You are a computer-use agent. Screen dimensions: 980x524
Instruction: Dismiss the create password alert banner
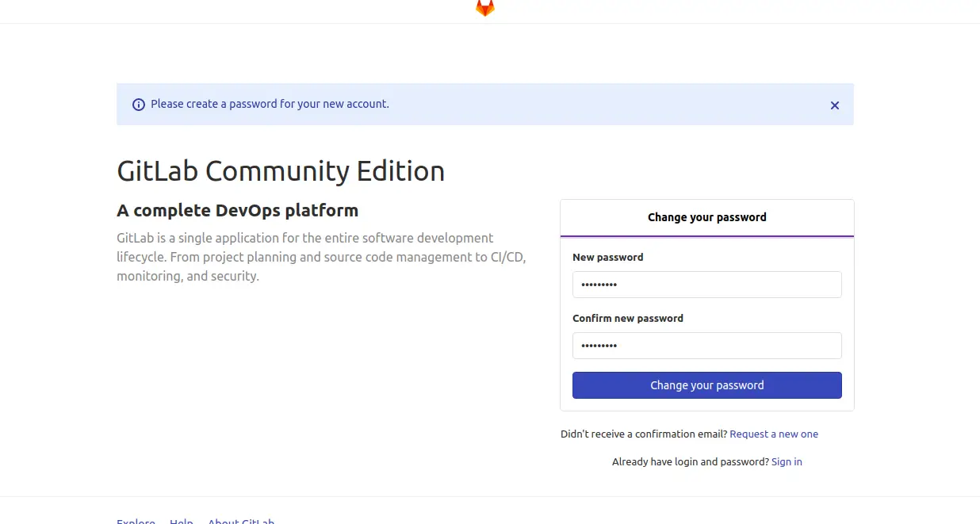tap(834, 105)
